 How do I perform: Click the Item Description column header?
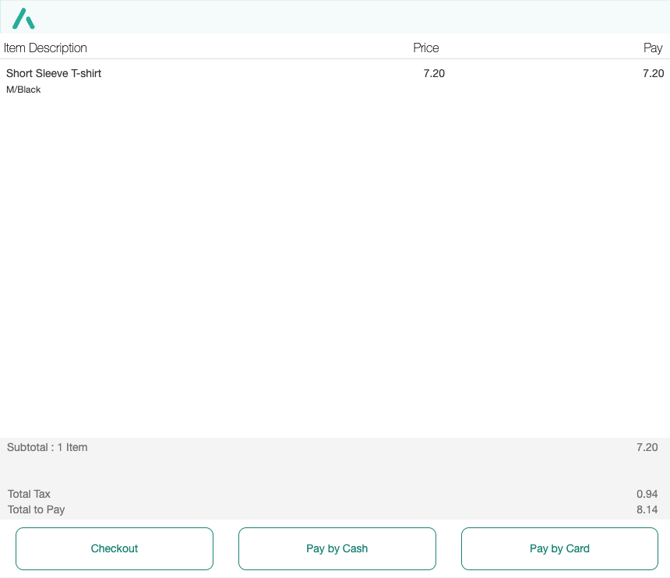46,48
